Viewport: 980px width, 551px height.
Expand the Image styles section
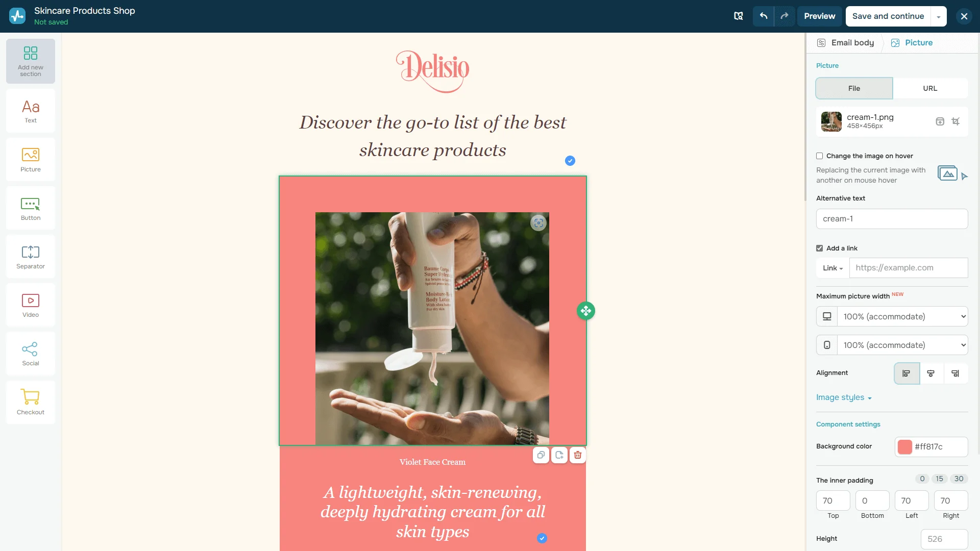(844, 397)
